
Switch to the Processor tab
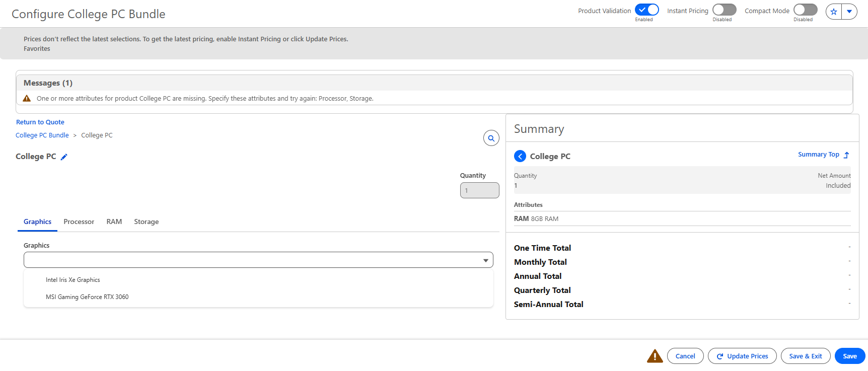(x=79, y=222)
